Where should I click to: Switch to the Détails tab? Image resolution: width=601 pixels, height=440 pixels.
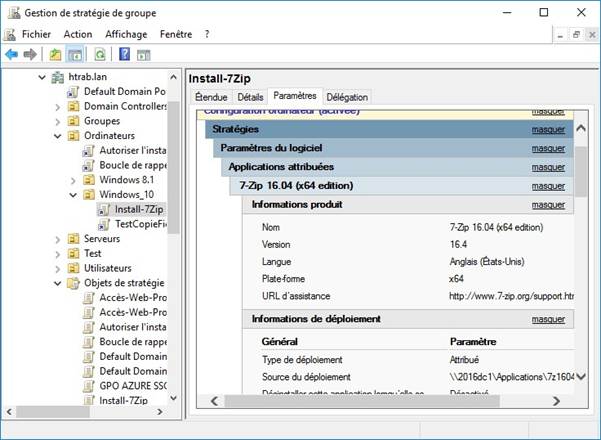click(250, 97)
